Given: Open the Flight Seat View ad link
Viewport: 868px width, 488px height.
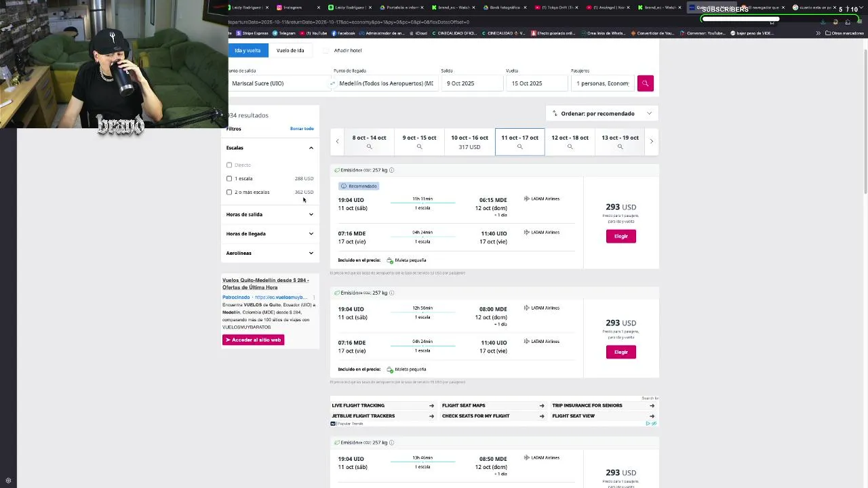Looking at the screenshot, I should pyautogui.click(x=603, y=416).
